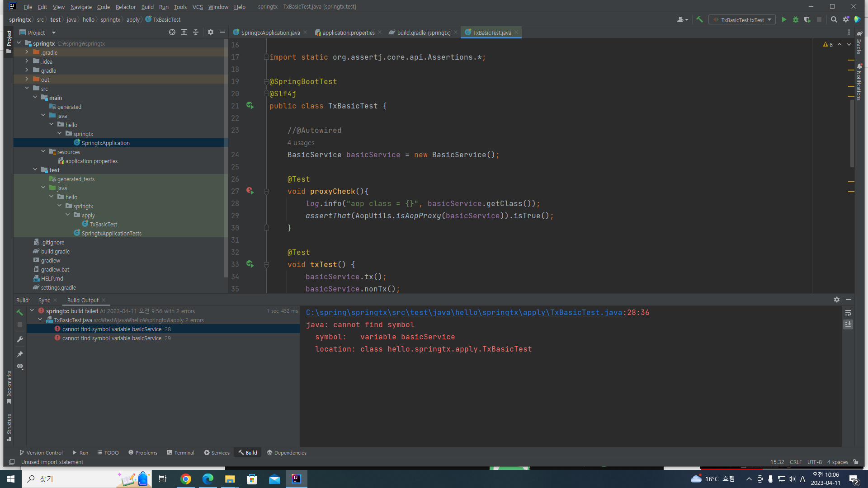The image size is (868, 488).
Task: Toggle eye view filter in Build panel
Action: [20, 366]
